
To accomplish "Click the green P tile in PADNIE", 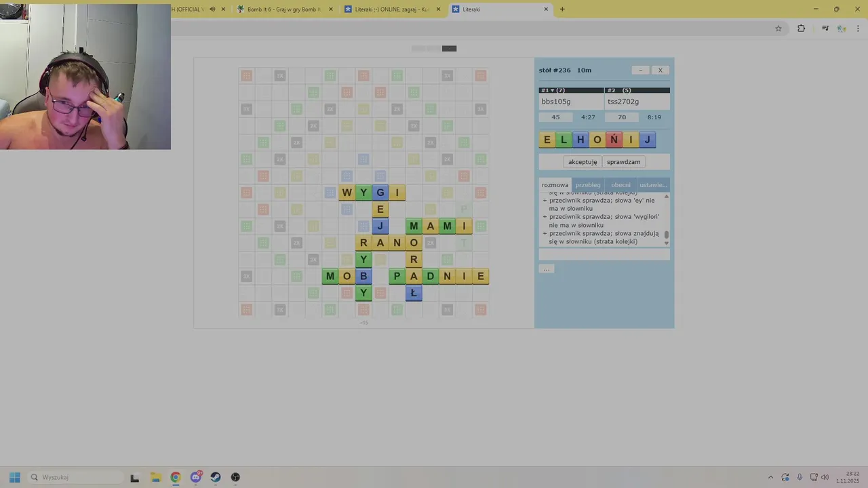I will pyautogui.click(x=397, y=276).
